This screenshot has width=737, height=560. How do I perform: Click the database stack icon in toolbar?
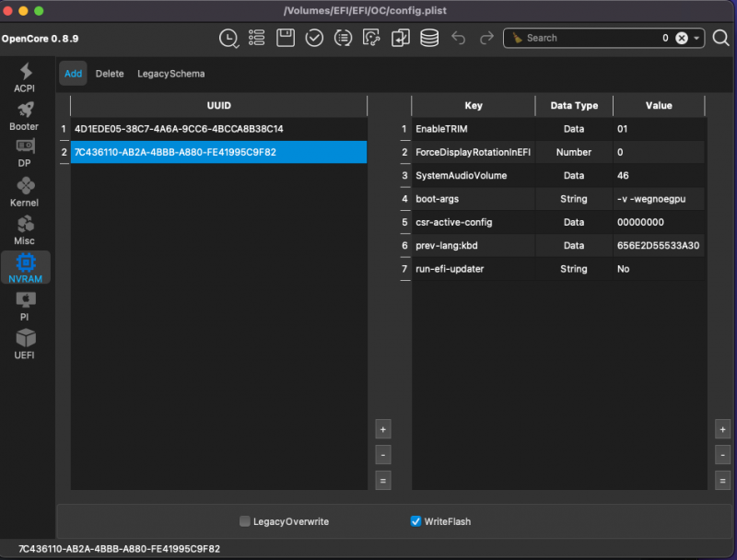[429, 38]
